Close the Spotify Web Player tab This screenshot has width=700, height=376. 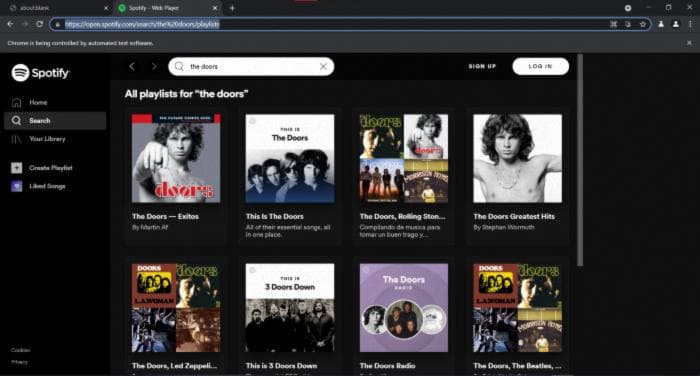pyautogui.click(x=215, y=8)
